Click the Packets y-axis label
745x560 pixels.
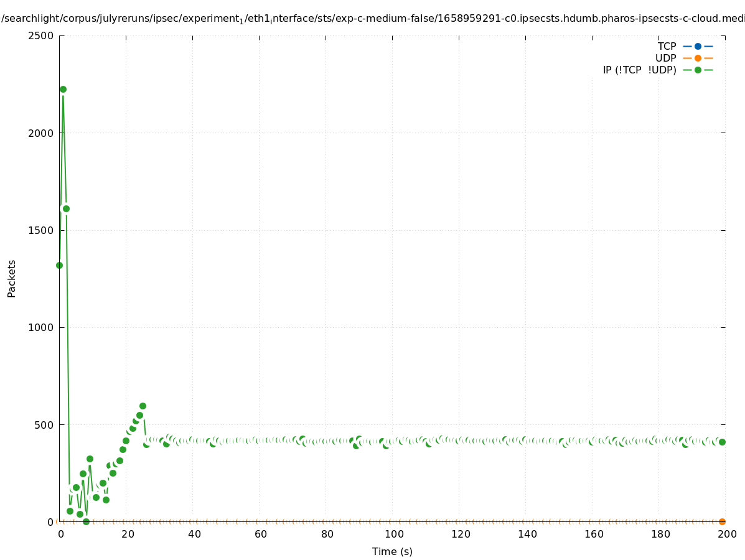(x=12, y=278)
